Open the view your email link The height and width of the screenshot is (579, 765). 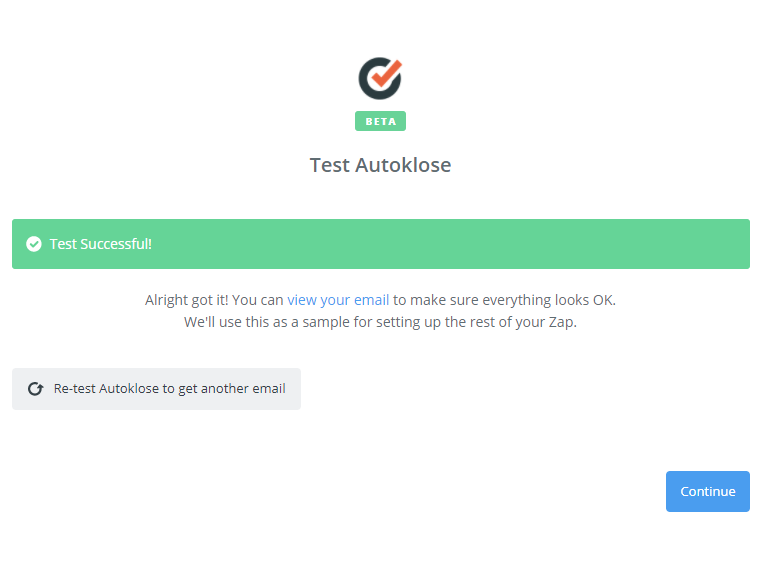pos(338,300)
